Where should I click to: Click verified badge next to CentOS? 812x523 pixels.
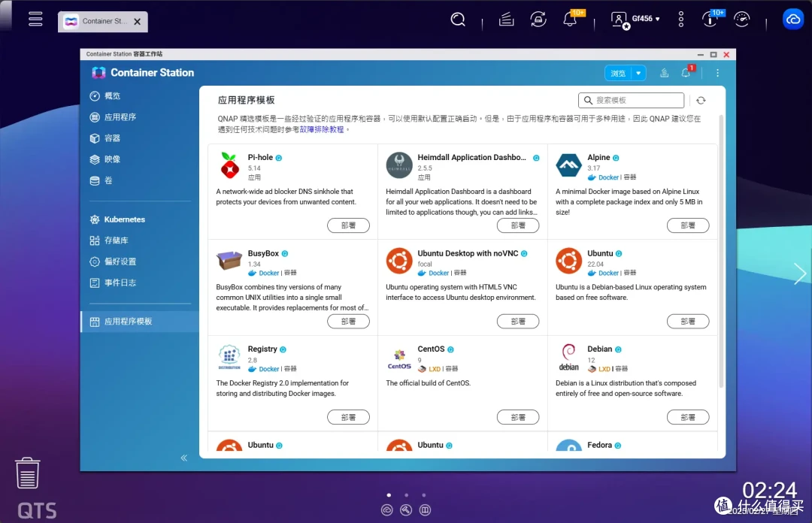450,349
